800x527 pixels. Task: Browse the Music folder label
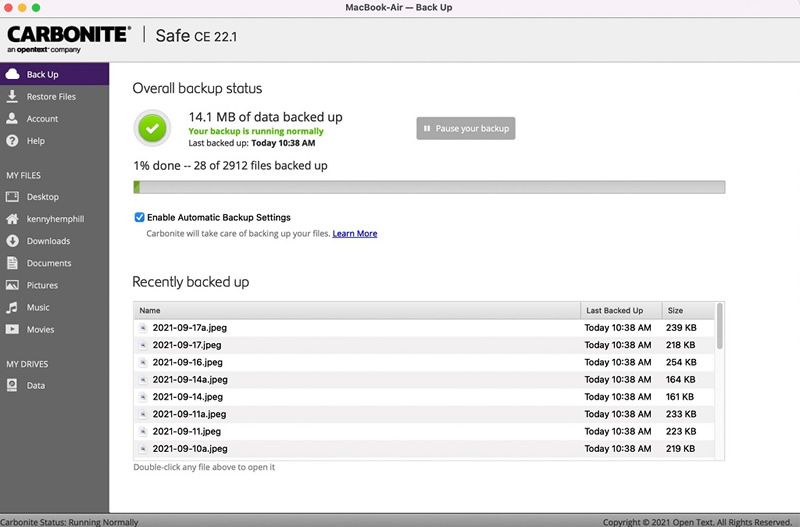point(38,307)
